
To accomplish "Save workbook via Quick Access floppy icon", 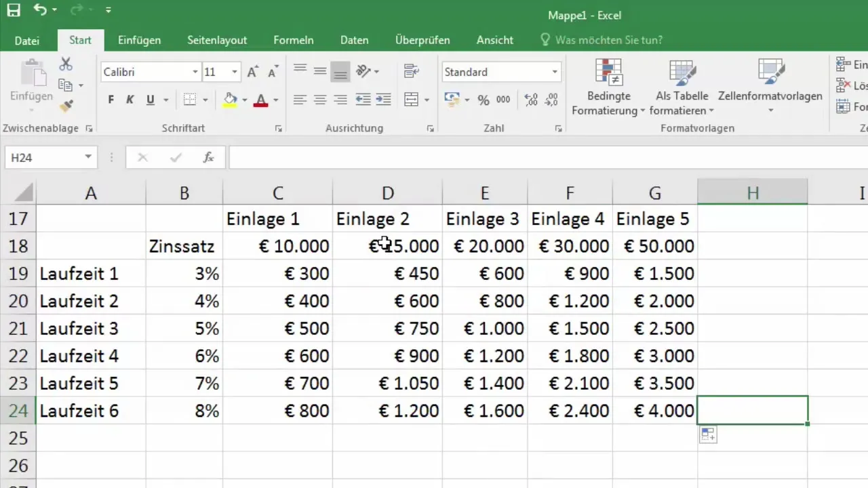I will tap(14, 10).
